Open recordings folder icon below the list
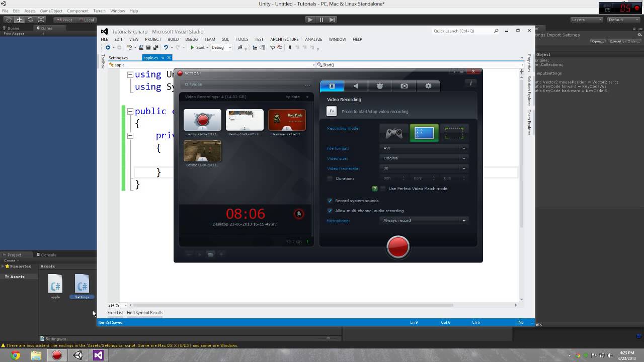644x362 pixels. (x=210, y=254)
